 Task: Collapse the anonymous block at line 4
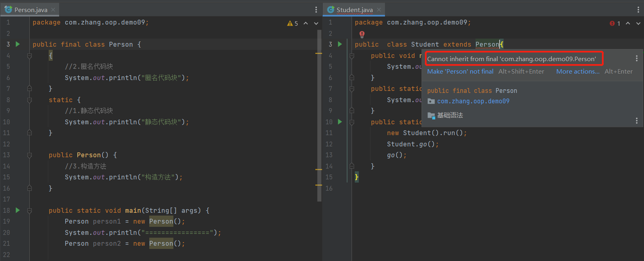click(29, 55)
